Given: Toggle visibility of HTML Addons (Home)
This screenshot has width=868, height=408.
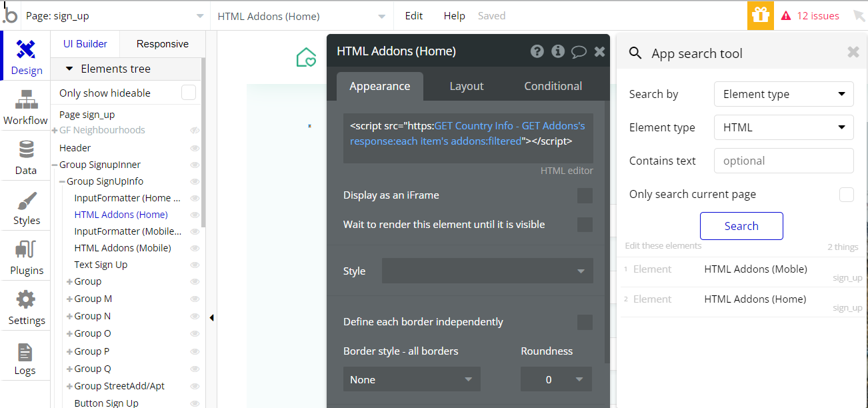Looking at the screenshot, I should tap(195, 215).
